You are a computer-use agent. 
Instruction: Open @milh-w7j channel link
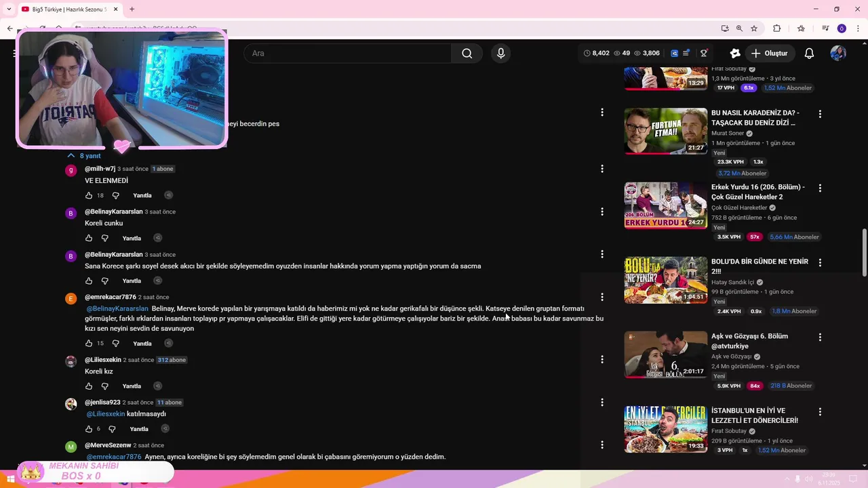[x=100, y=169]
